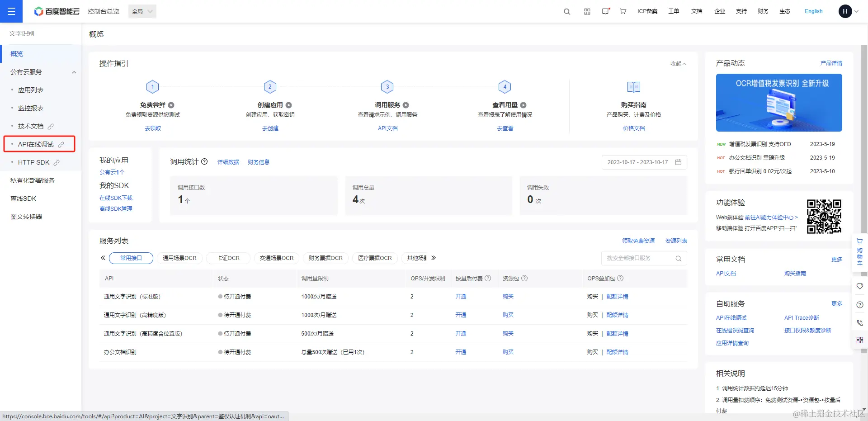Screen dimensions: 868x421
Task: Click the external link icon beside HTTP SDK
Action: point(57,162)
